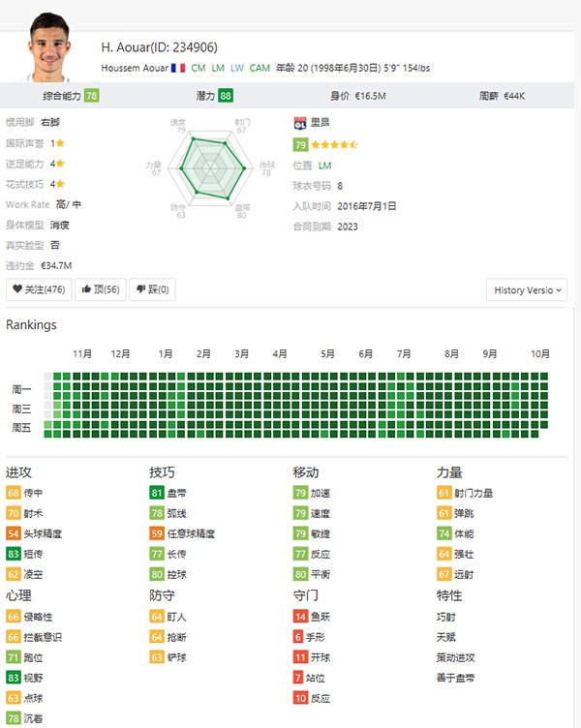Viewport: 581px width, 728px height.
Task: Click the French flag icon
Action: point(177,68)
